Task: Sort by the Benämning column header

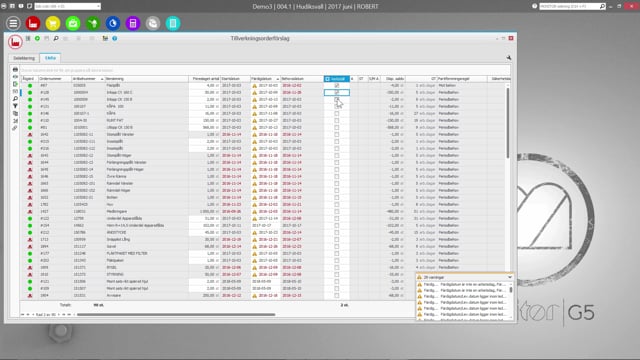Action: click(147, 79)
